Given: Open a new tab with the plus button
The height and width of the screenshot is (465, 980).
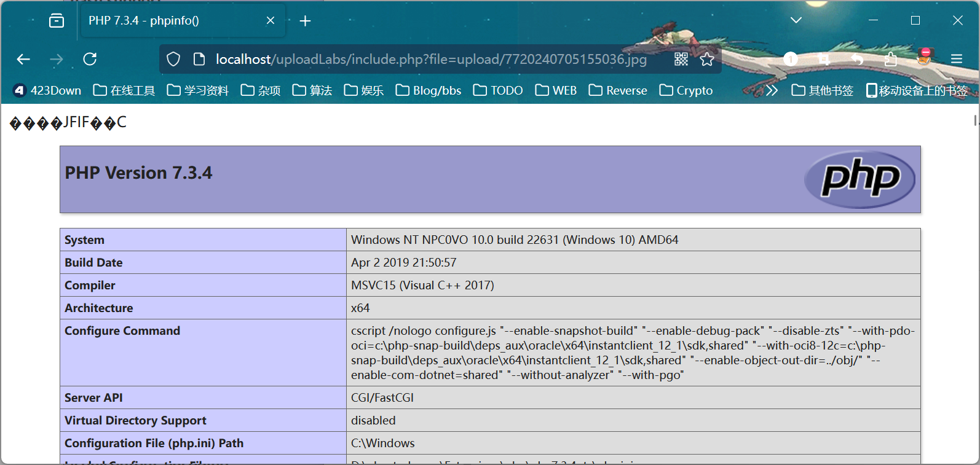Looking at the screenshot, I should click(305, 21).
